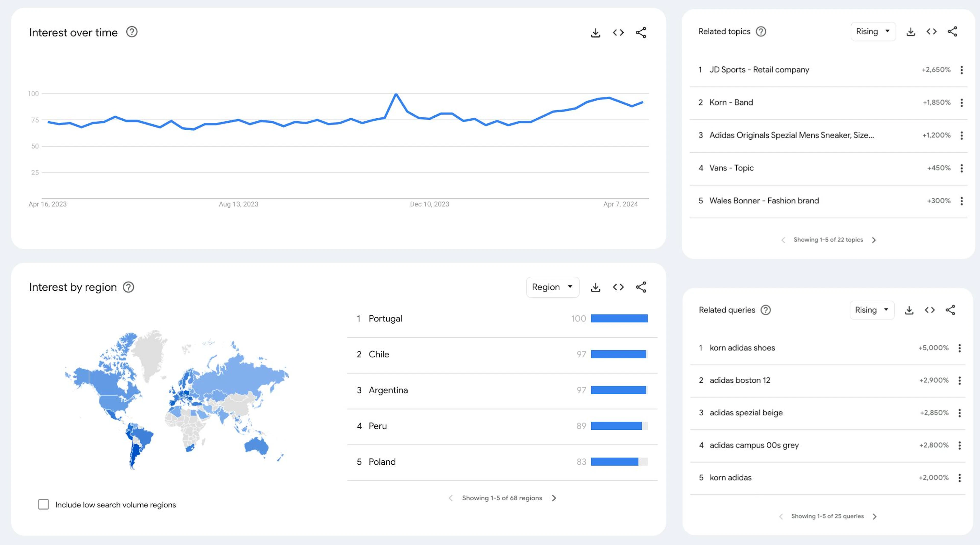Open JD Sports - Retail company topic
Image resolution: width=980 pixels, height=545 pixels.
coord(759,70)
